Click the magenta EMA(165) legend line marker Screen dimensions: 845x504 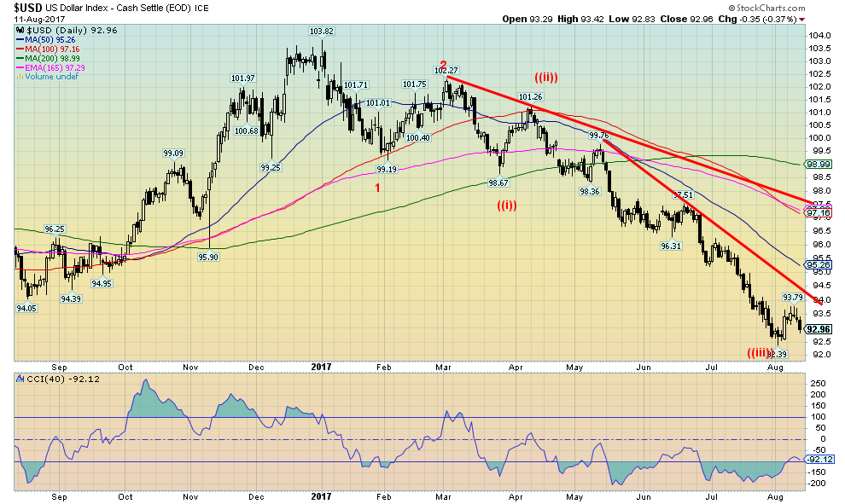pos(19,67)
